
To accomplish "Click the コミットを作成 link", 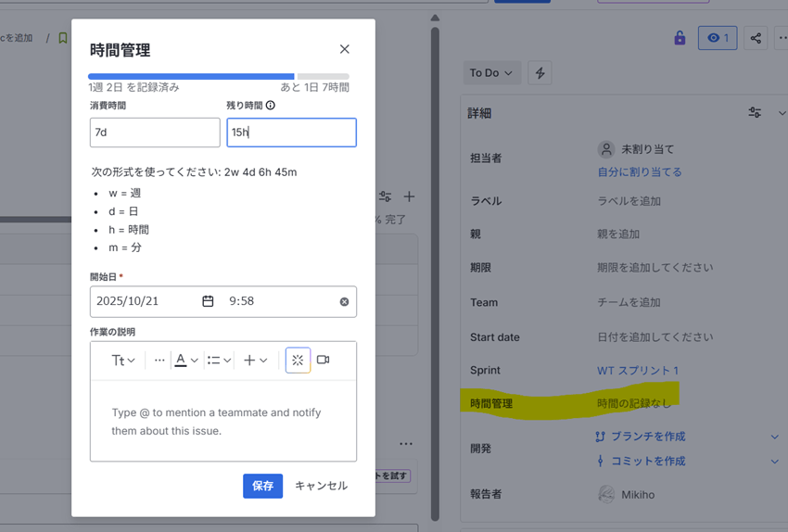I will [x=648, y=462].
